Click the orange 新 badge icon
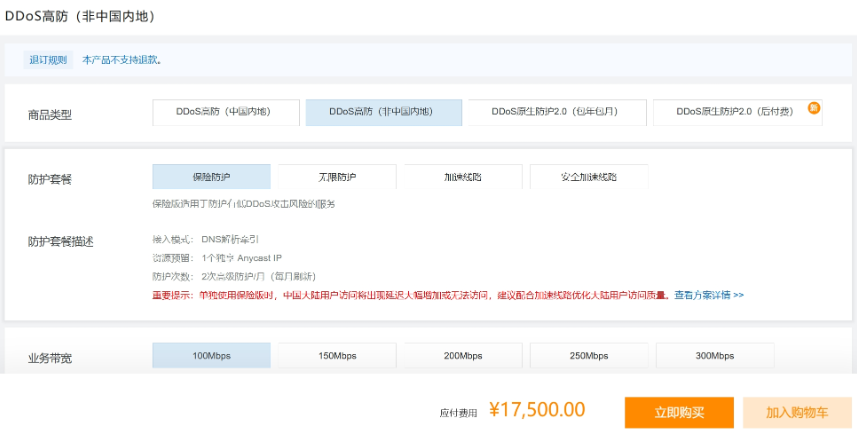Image resolution: width=858 pixels, height=436 pixels. coord(814,108)
